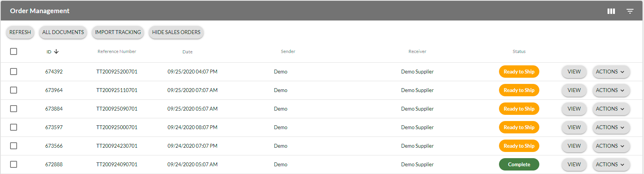Expand the Actions dropdown for order 674392
Screen dimensions: 644x174
tap(610, 72)
